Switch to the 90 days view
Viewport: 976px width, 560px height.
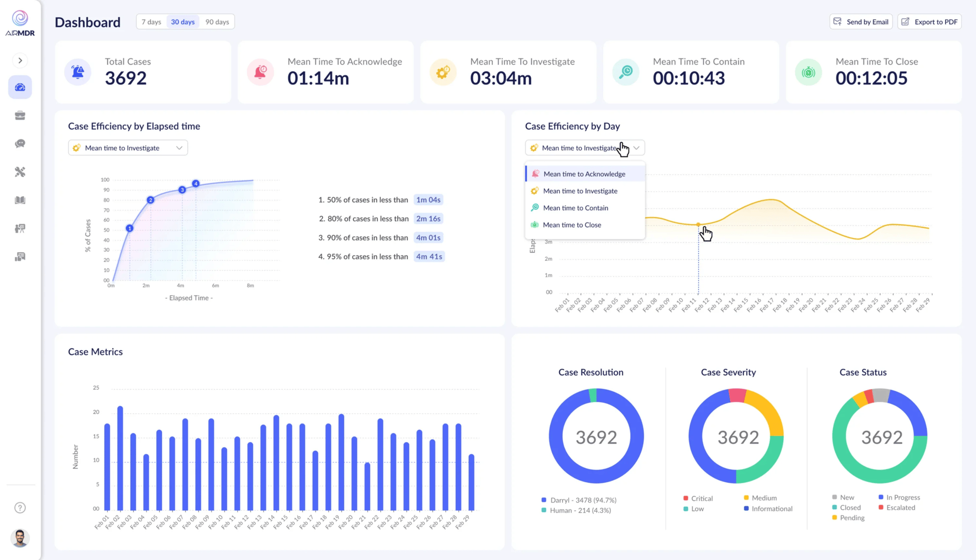pyautogui.click(x=217, y=21)
